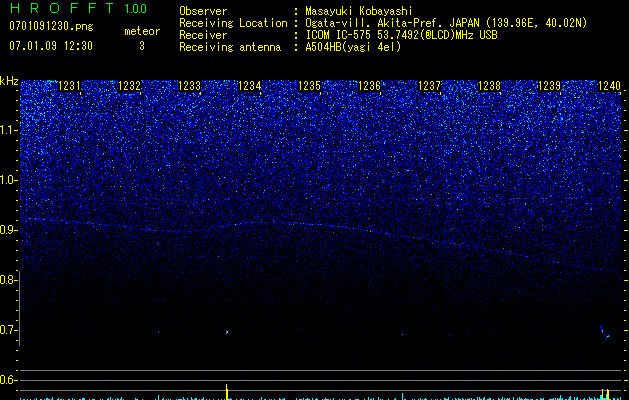
Task: Click the meteor echo trace below 1240
Action: pyautogui.click(x=605, y=332)
